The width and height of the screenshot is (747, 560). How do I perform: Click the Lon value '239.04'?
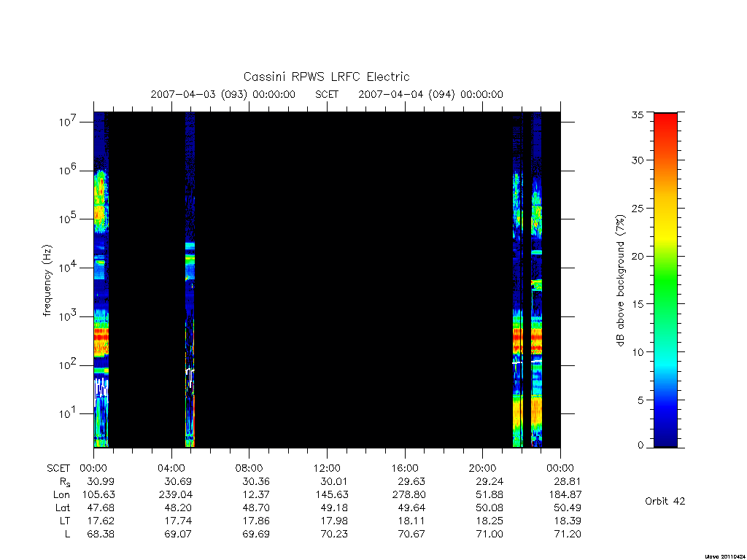pos(175,495)
